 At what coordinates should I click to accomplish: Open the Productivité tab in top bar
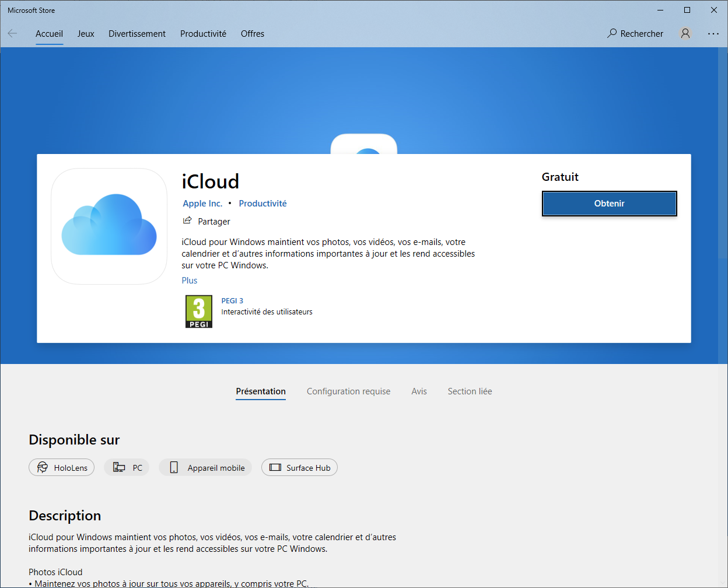point(203,33)
